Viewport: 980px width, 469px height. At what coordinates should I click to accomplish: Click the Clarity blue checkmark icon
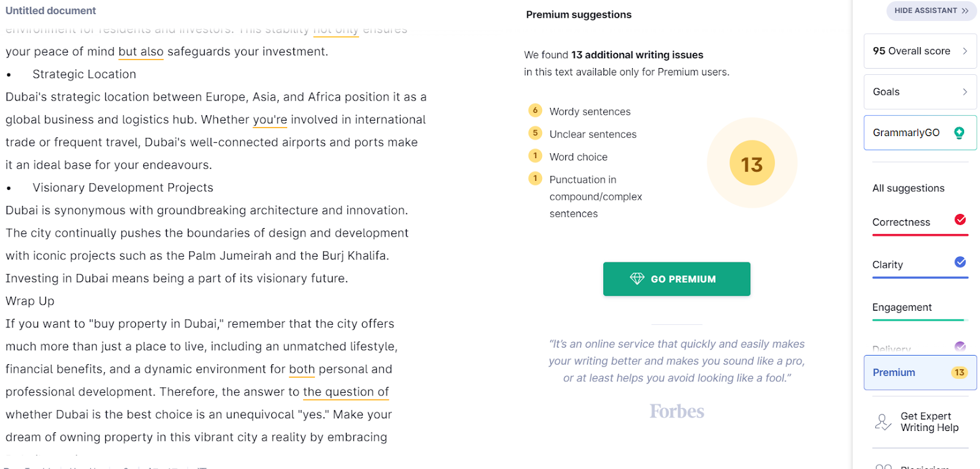click(960, 262)
